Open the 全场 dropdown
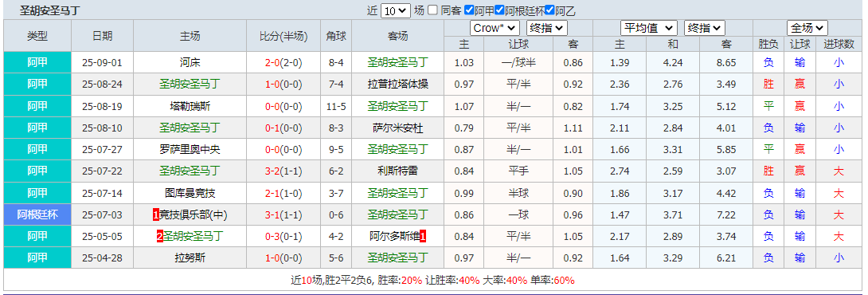 point(807,28)
